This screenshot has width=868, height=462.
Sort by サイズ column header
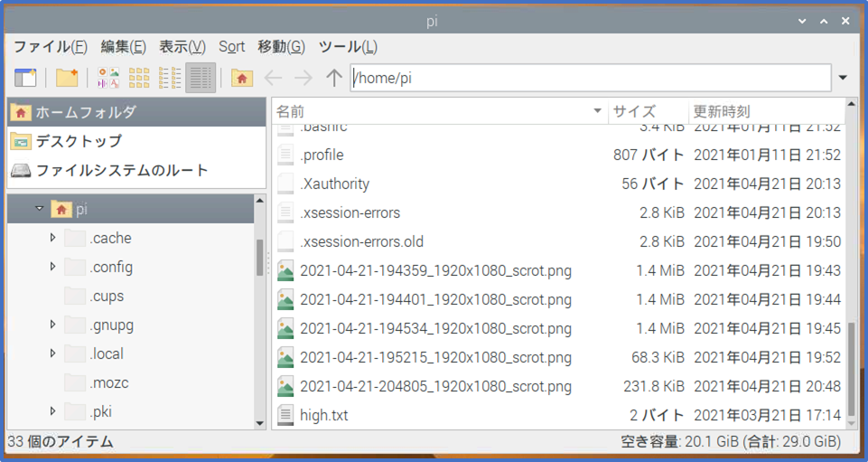tap(649, 111)
